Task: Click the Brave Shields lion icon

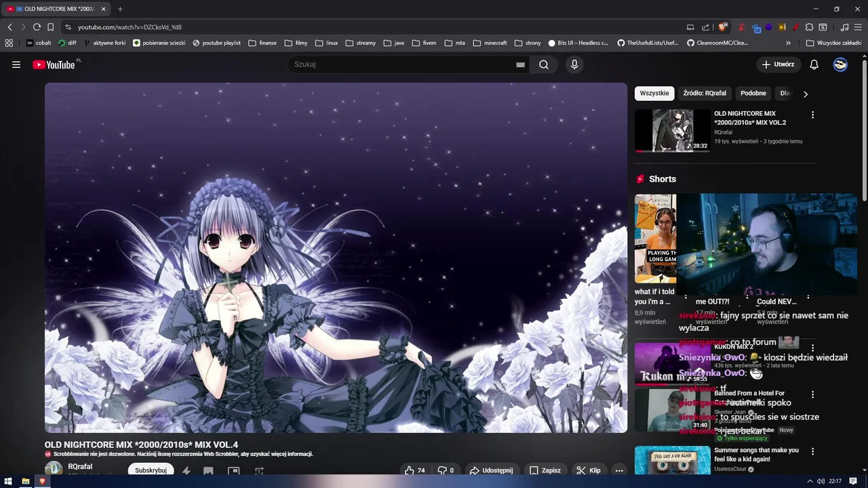Action: [723, 27]
